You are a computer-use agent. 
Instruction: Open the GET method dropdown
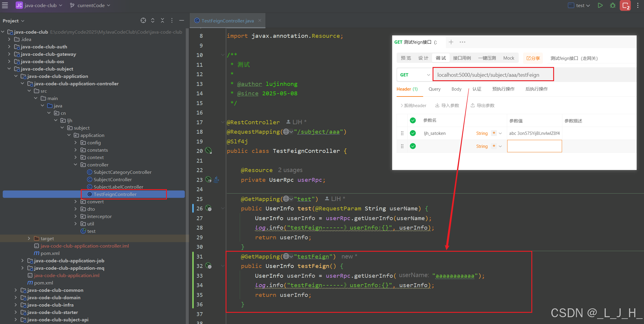[x=415, y=75]
